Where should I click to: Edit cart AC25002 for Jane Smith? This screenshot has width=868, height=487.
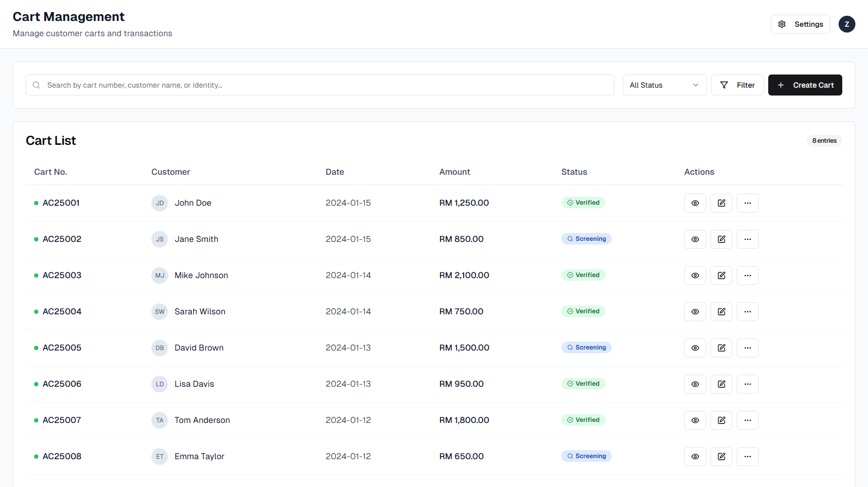(721, 239)
